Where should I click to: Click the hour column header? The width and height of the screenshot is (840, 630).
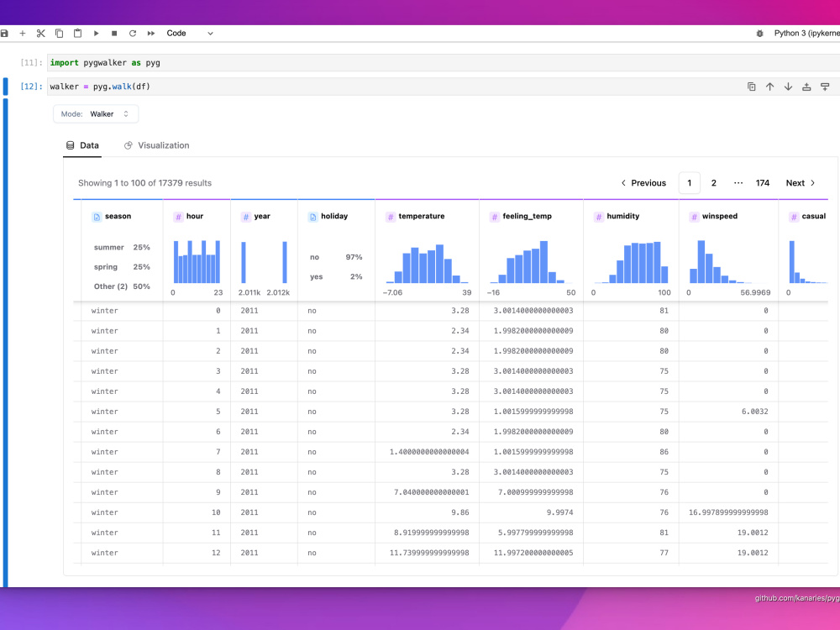point(195,217)
